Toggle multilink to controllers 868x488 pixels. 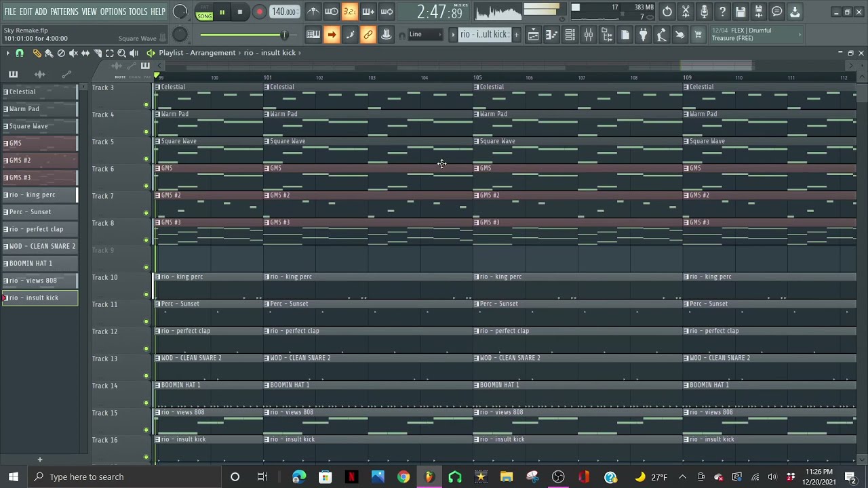point(368,35)
